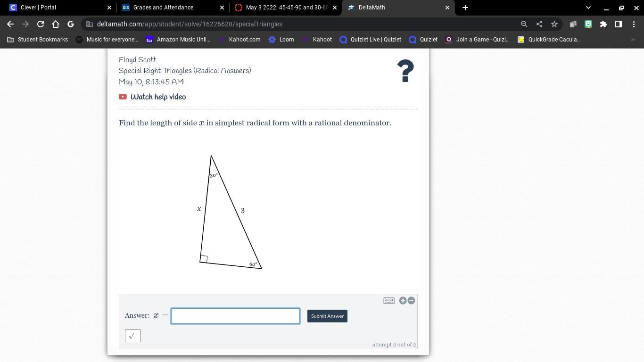The height and width of the screenshot is (362, 644).
Task: Close the DeltaMath tab
Action: (x=447, y=8)
